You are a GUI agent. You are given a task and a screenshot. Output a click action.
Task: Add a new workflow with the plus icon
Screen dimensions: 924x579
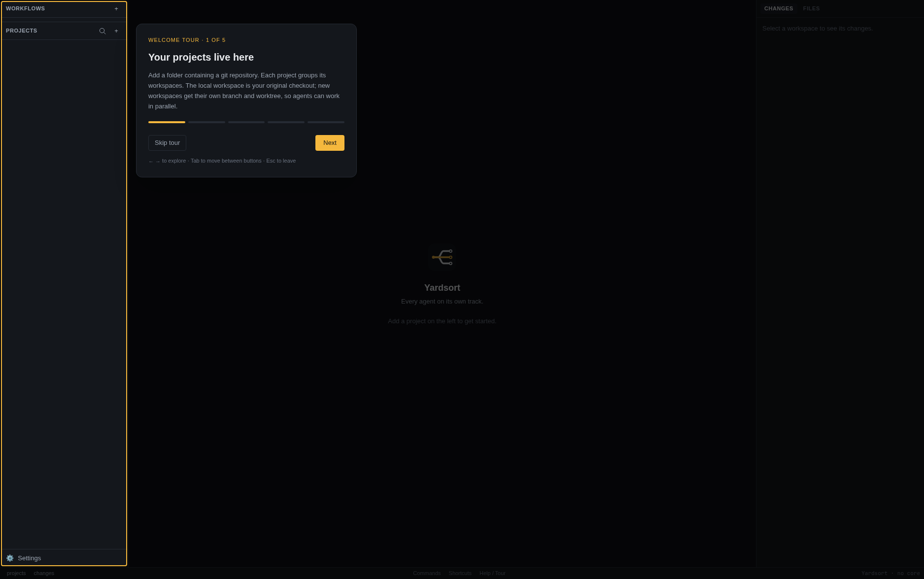116,9
